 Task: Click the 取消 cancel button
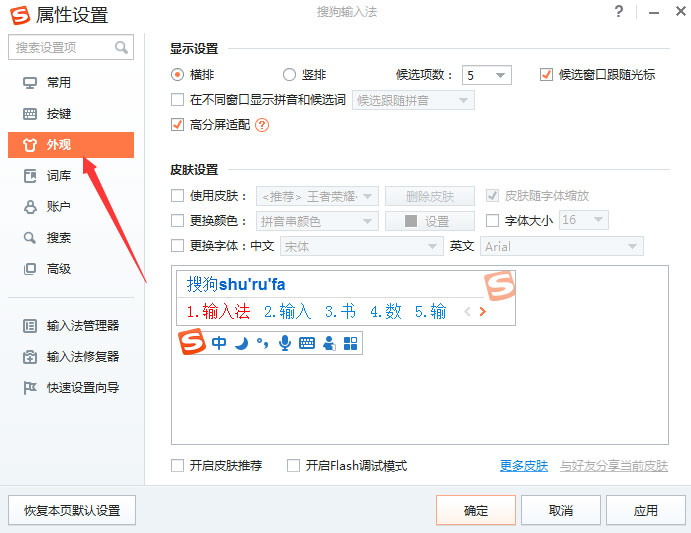coord(561,510)
